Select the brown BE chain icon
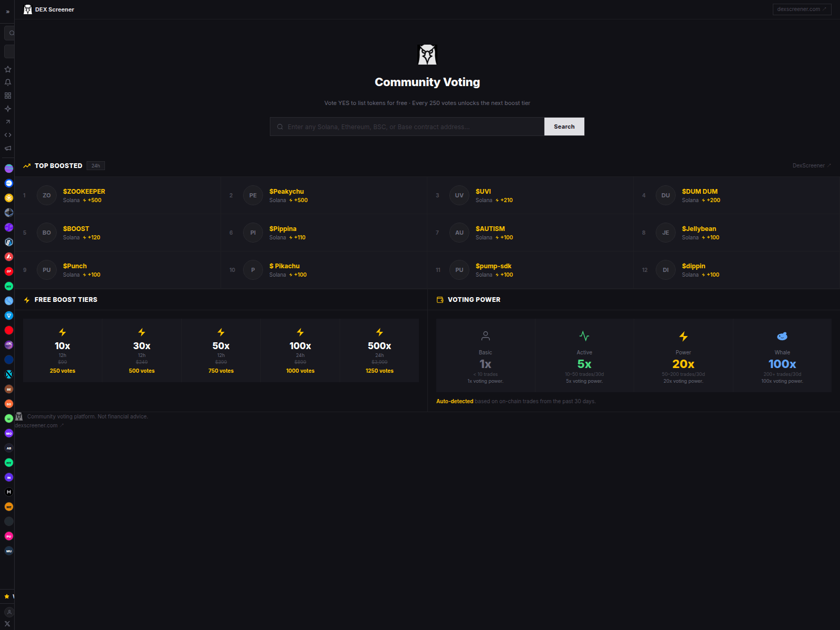The height and width of the screenshot is (630, 840). click(x=9, y=389)
